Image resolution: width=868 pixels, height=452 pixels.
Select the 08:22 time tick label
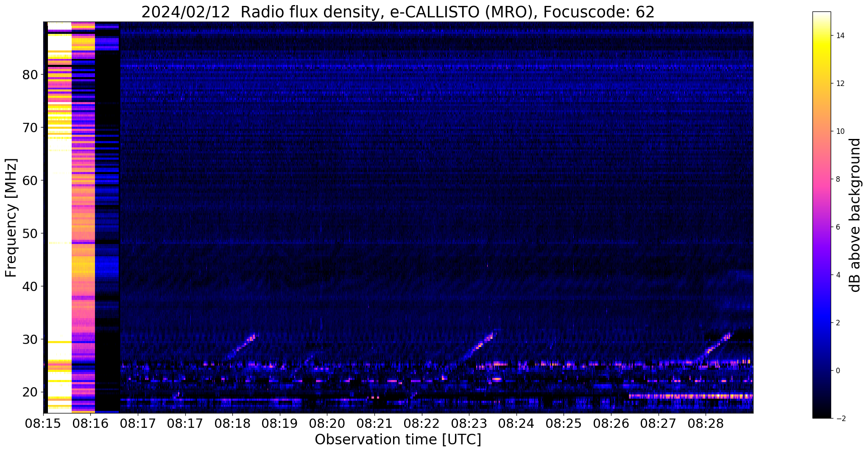pos(421,424)
